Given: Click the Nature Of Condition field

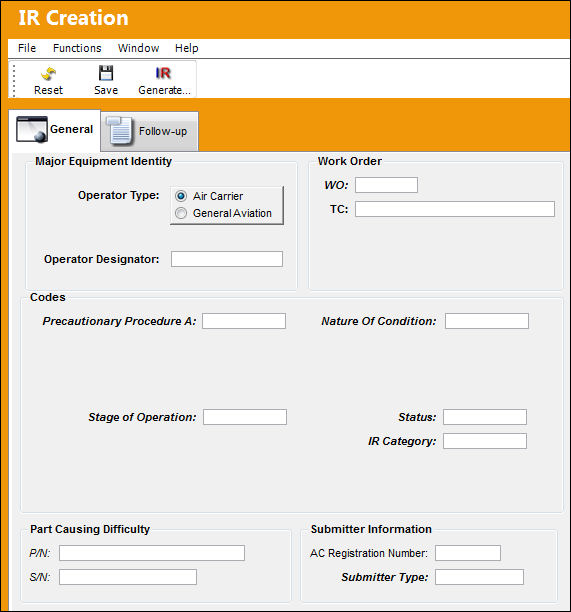Looking at the screenshot, I should click(x=487, y=321).
